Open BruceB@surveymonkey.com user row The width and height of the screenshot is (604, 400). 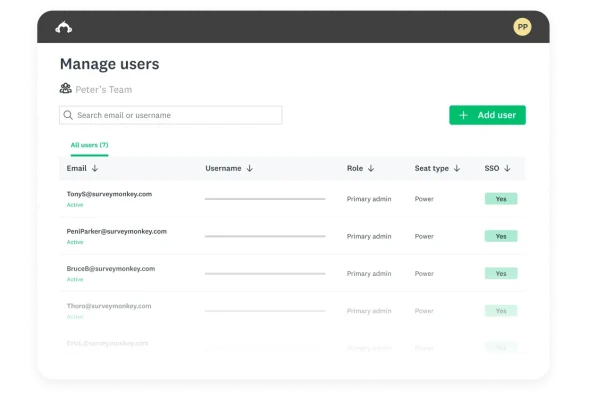click(x=292, y=274)
